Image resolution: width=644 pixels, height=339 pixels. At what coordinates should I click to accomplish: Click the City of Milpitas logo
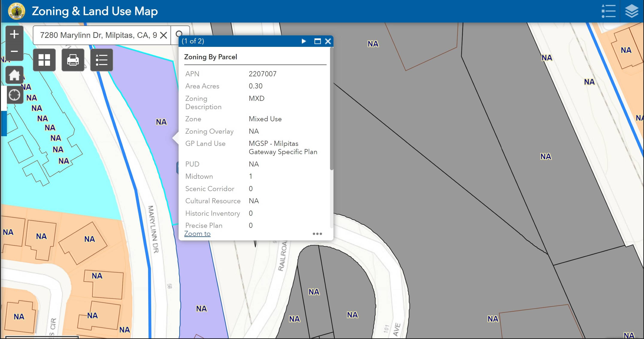tap(16, 11)
